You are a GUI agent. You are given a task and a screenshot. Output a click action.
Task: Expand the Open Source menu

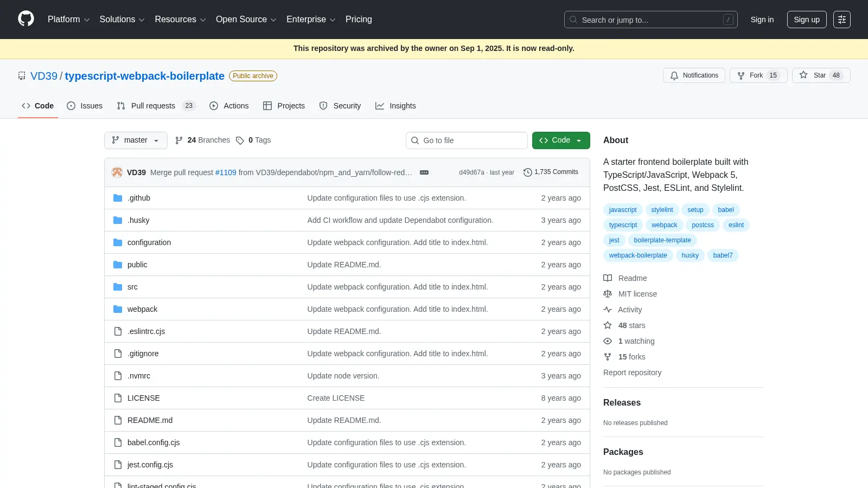[246, 20]
